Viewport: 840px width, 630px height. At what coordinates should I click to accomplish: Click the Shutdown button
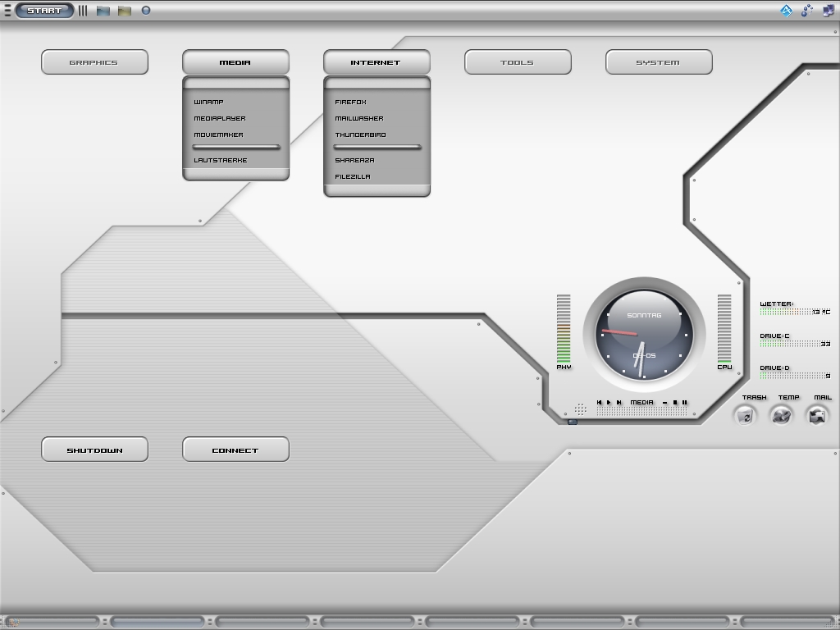(94, 450)
